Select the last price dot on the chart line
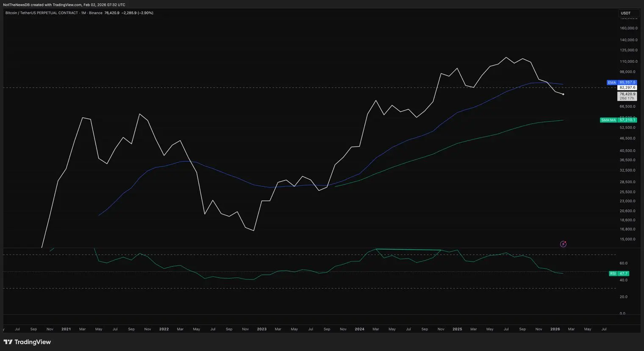The image size is (644, 351). (563, 94)
